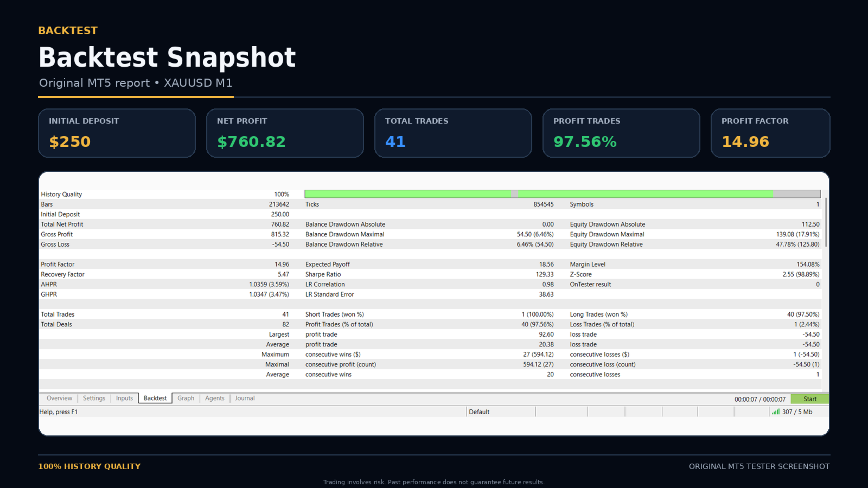Switch to the Graph tab
The image size is (868, 488).
pyautogui.click(x=186, y=399)
